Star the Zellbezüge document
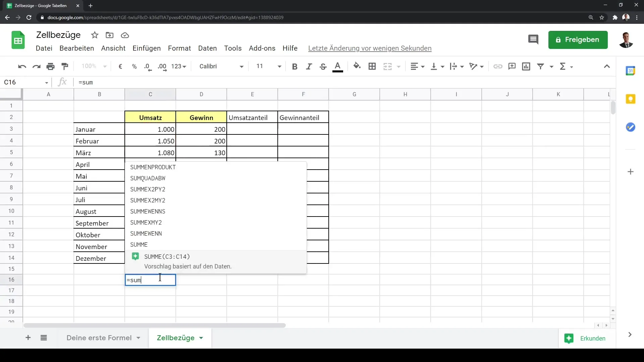 [x=95, y=35]
